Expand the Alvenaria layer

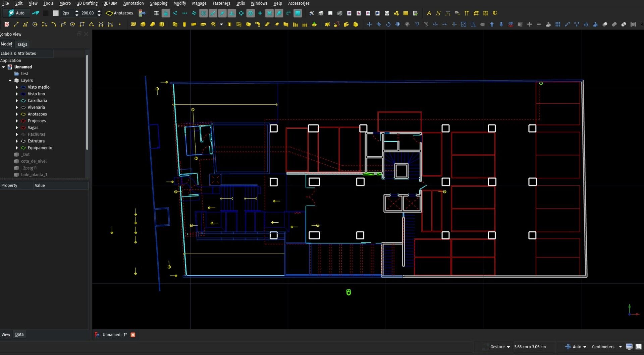pyautogui.click(x=17, y=107)
